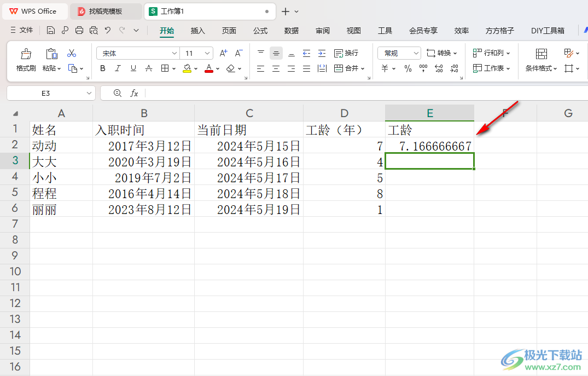This screenshot has width=588, height=376.
Task: Apply strikethrough formatting
Action: click(149, 68)
